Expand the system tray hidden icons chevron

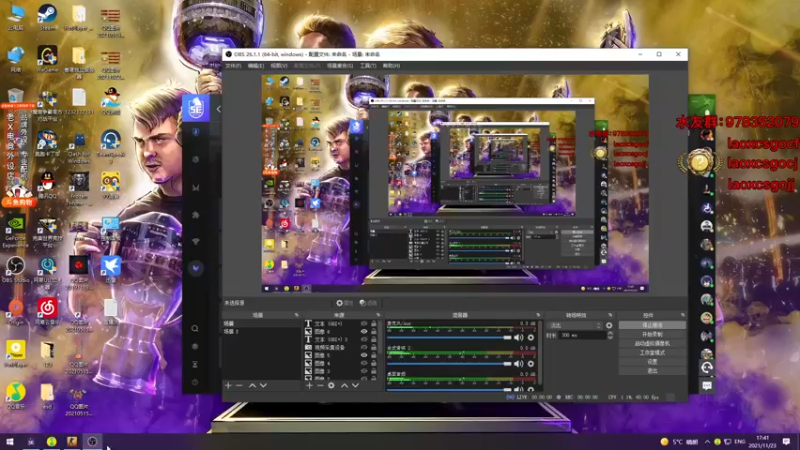[707, 441]
